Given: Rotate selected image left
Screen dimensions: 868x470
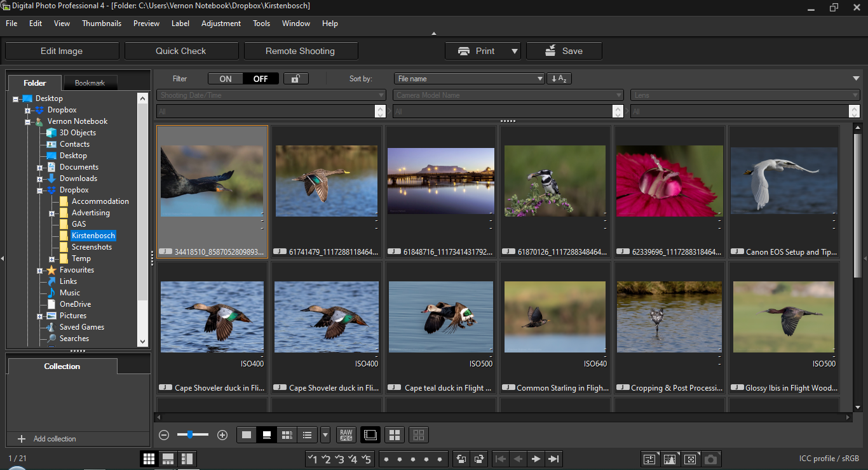Looking at the screenshot, I should 461,459.
